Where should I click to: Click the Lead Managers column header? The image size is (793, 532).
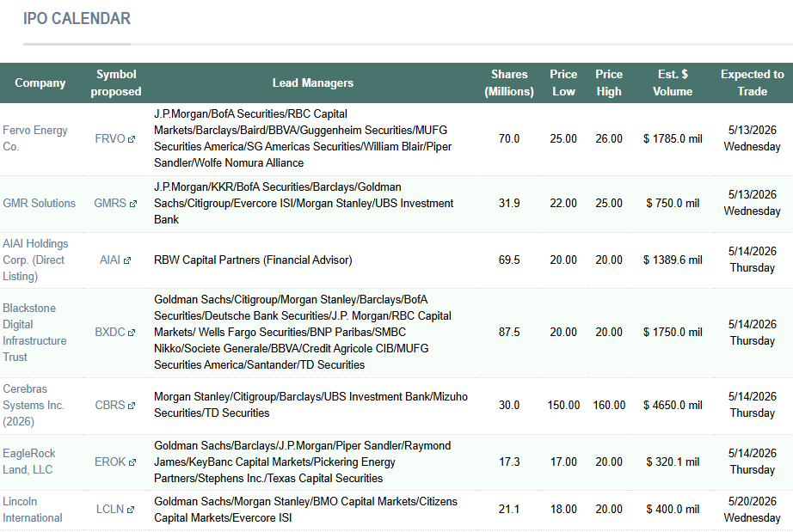point(312,83)
